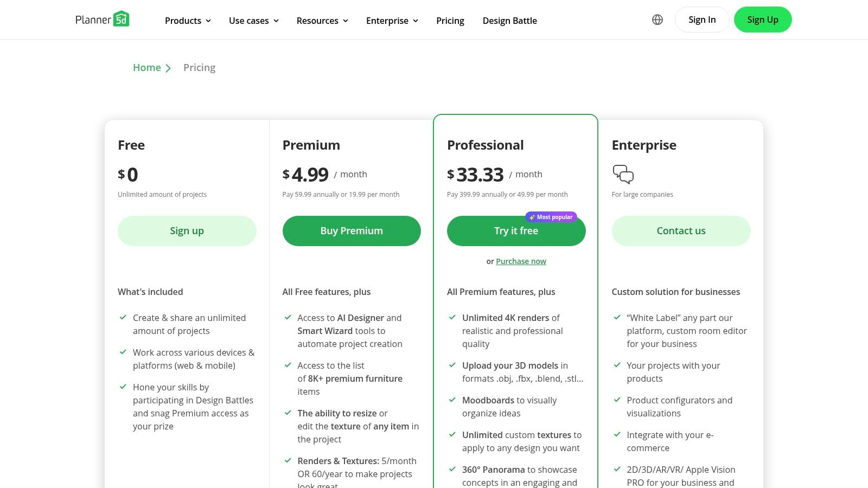Click the breadcrumb arrow after Home
The height and width of the screenshot is (488, 868).
[168, 68]
